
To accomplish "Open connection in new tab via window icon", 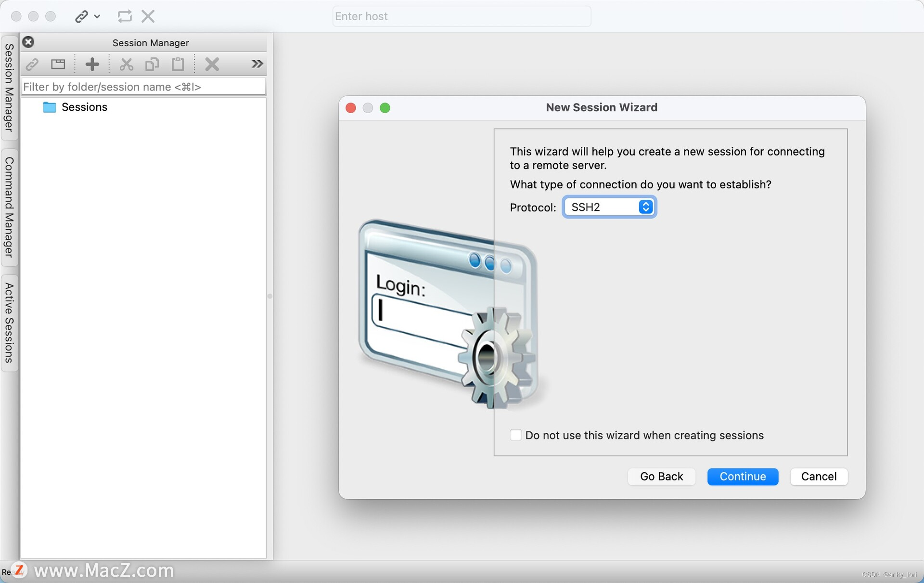I will tap(58, 64).
